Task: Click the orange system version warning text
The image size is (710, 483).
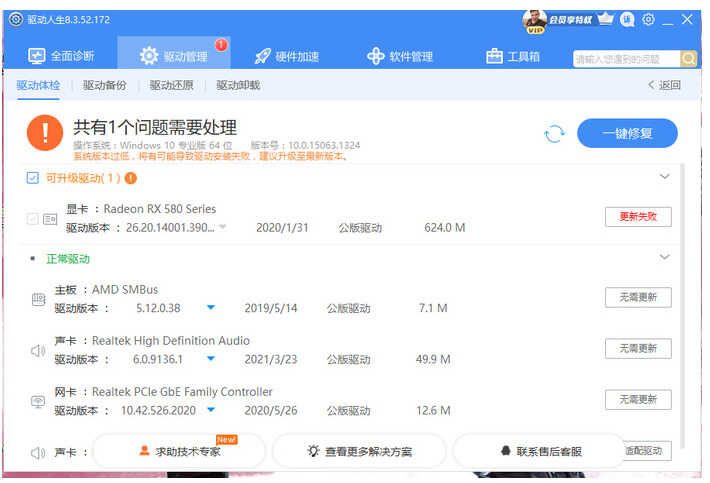Action: click(211, 156)
